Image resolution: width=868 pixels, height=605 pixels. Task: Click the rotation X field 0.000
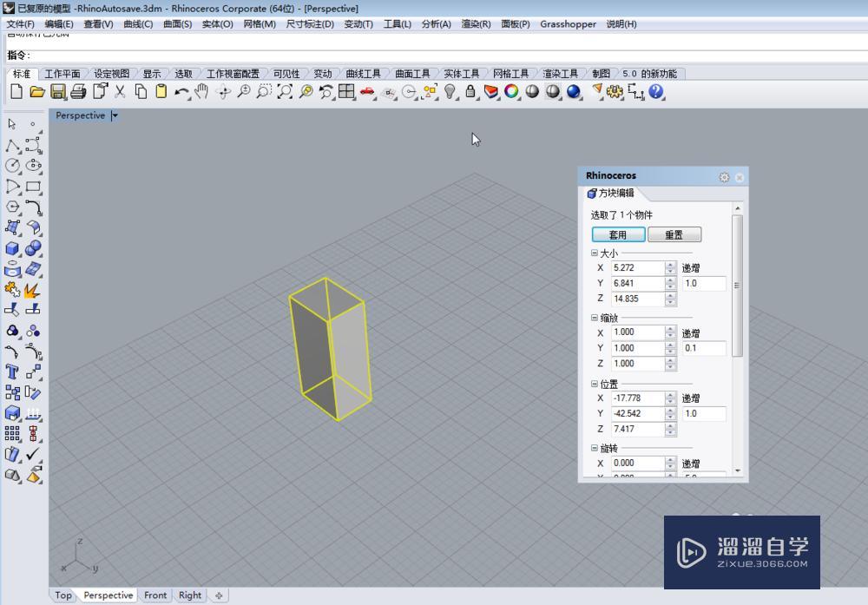tap(638, 464)
